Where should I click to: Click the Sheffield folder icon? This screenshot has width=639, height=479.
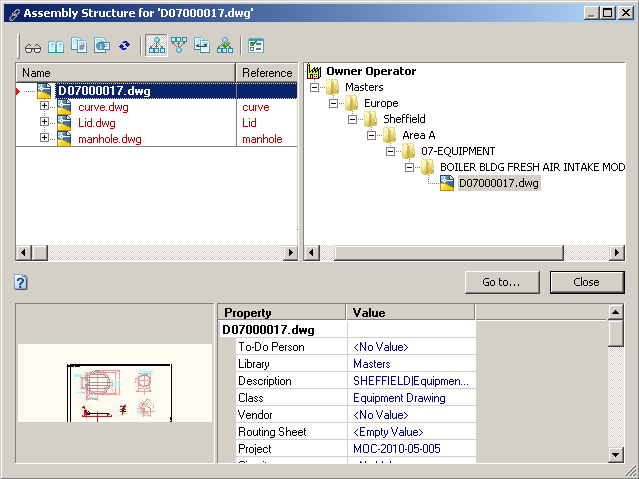coord(371,119)
